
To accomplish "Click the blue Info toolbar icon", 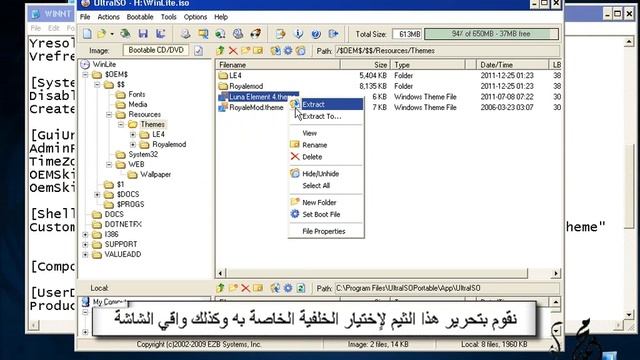I will pos(298,34).
